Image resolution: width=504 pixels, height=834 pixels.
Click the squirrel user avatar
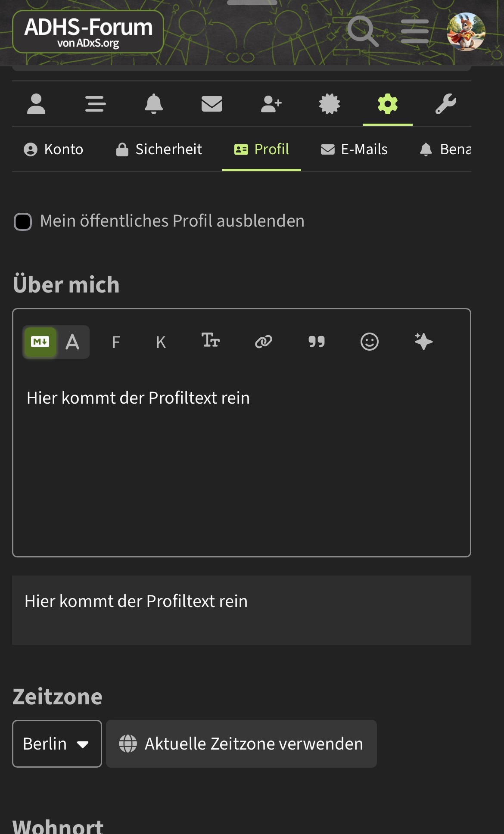click(x=466, y=32)
